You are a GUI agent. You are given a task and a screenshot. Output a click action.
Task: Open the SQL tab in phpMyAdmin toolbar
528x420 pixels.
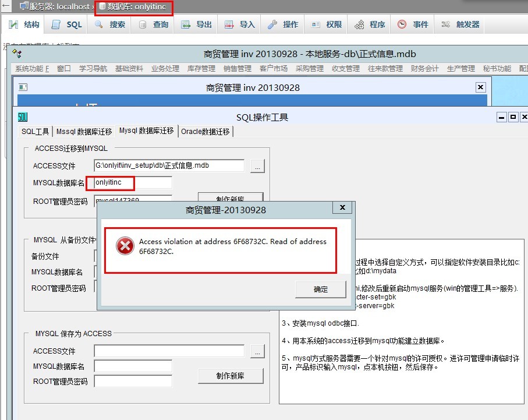(68, 24)
